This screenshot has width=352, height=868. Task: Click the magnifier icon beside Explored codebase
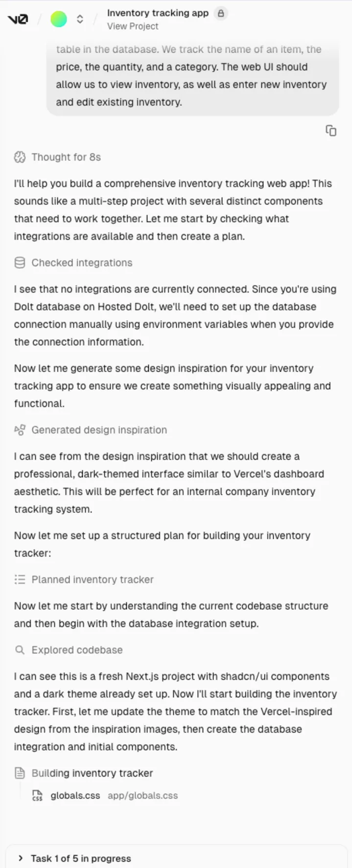(20, 650)
